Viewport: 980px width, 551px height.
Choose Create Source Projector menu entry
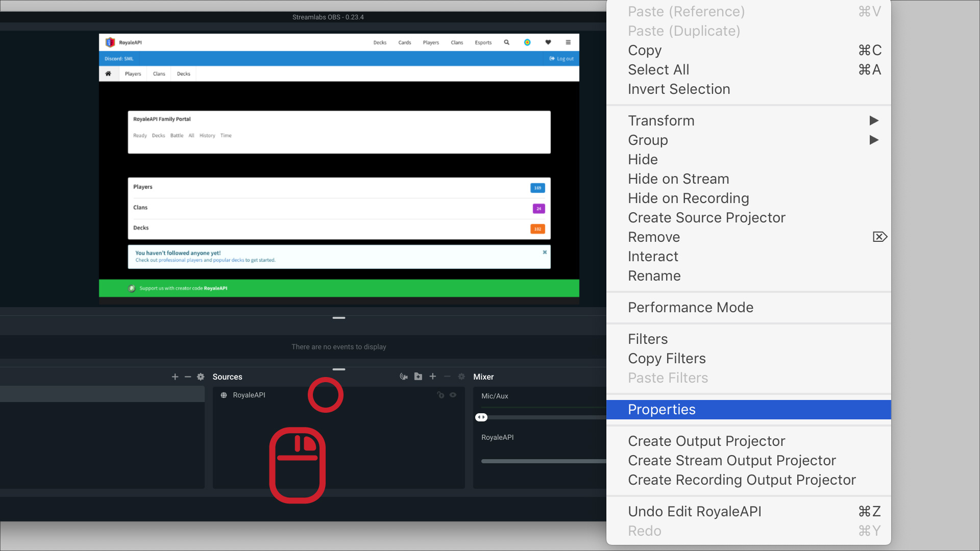pyautogui.click(x=749, y=217)
